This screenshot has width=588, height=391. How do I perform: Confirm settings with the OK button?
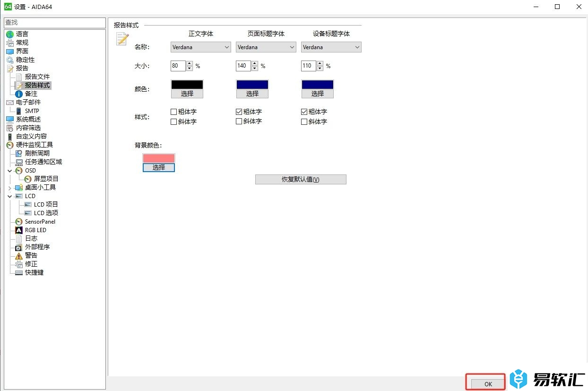pyautogui.click(x=488, y=384)
